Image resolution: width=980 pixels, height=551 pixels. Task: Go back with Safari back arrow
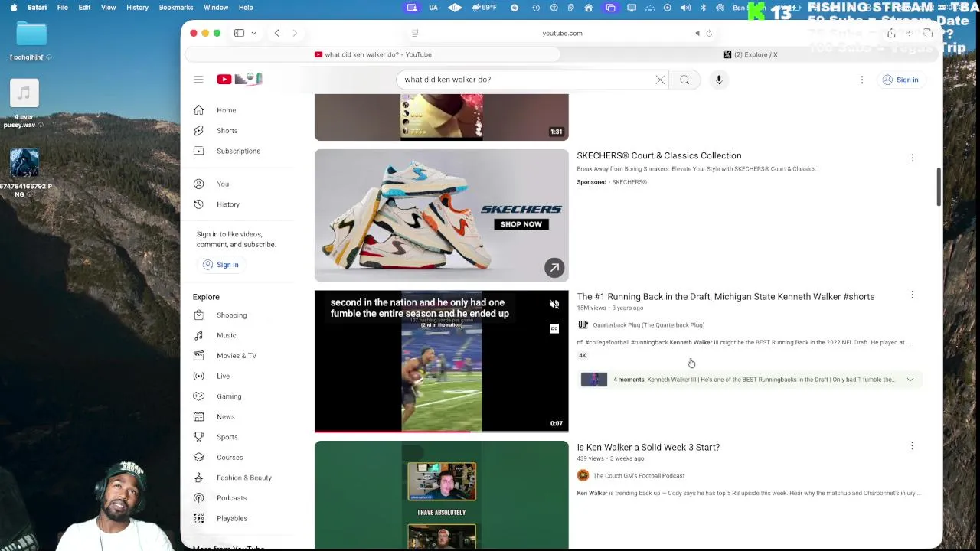pyautogui.click(x=276, y=33)
